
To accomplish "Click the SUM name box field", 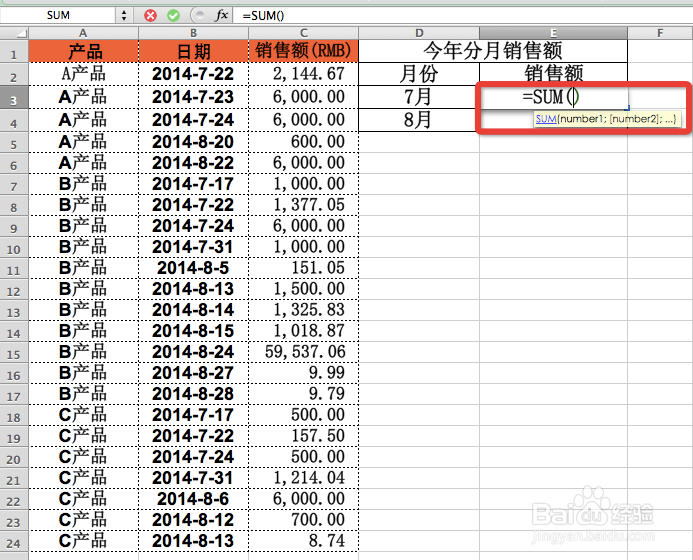I will click(x=58, y=15).
